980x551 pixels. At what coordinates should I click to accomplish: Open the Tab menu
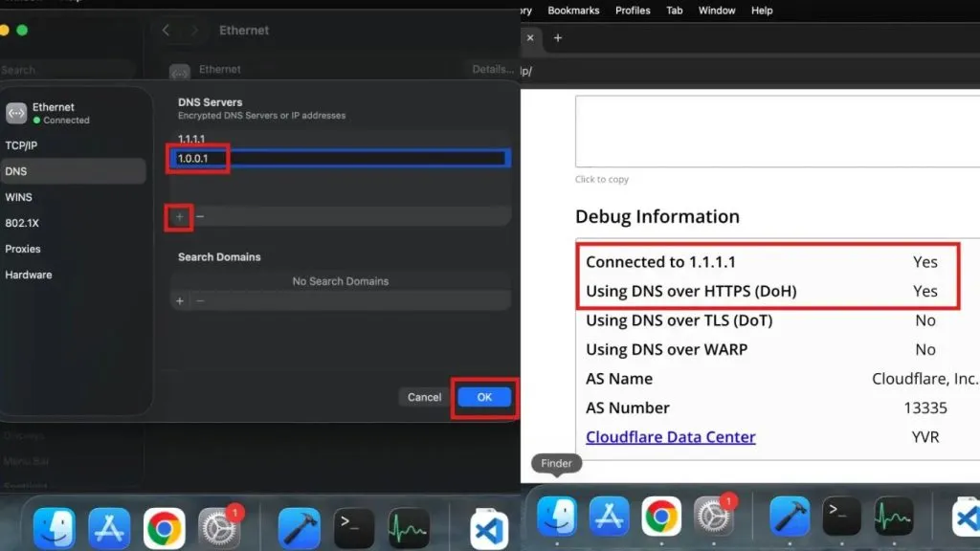click(675, 11)
